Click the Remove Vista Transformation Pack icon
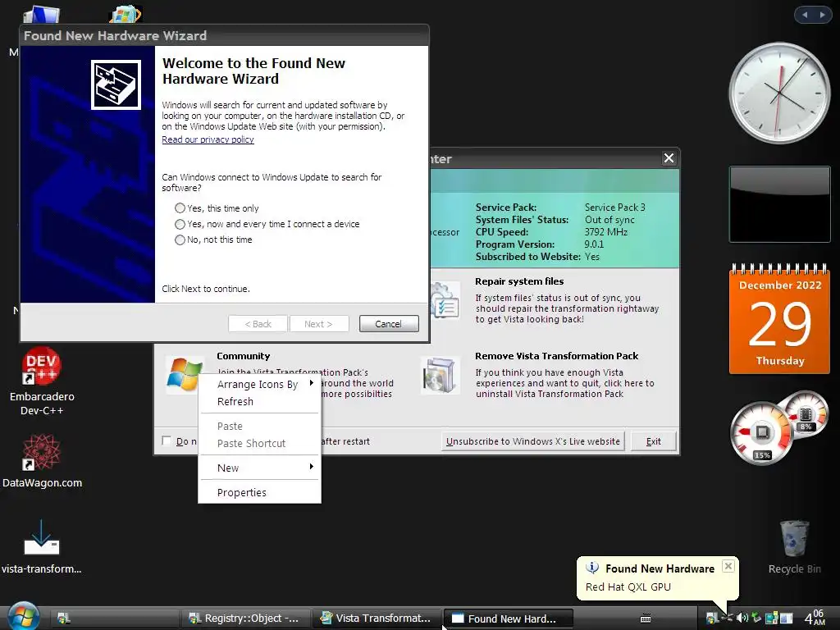The width and height of the screenshot is (840, 630). point(440,376)
